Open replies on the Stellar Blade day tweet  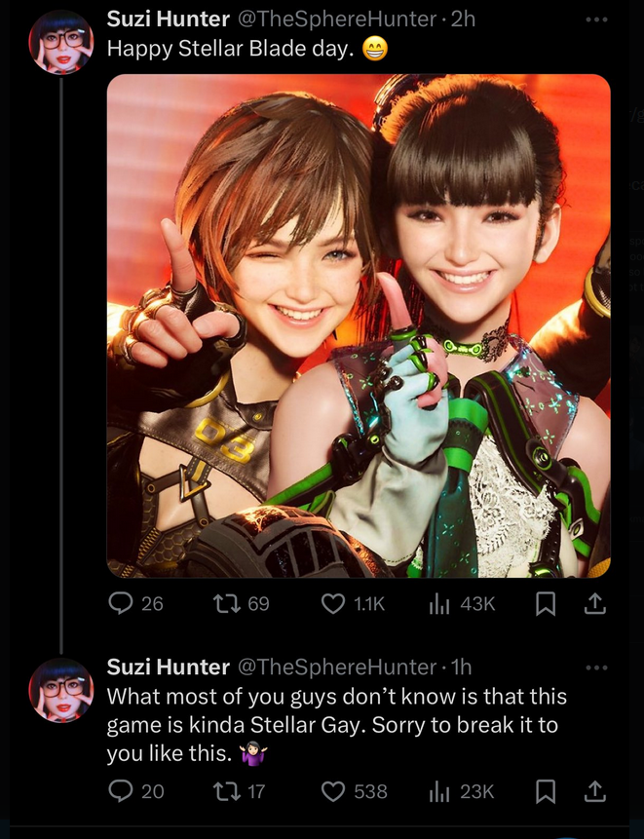(135, 604)
